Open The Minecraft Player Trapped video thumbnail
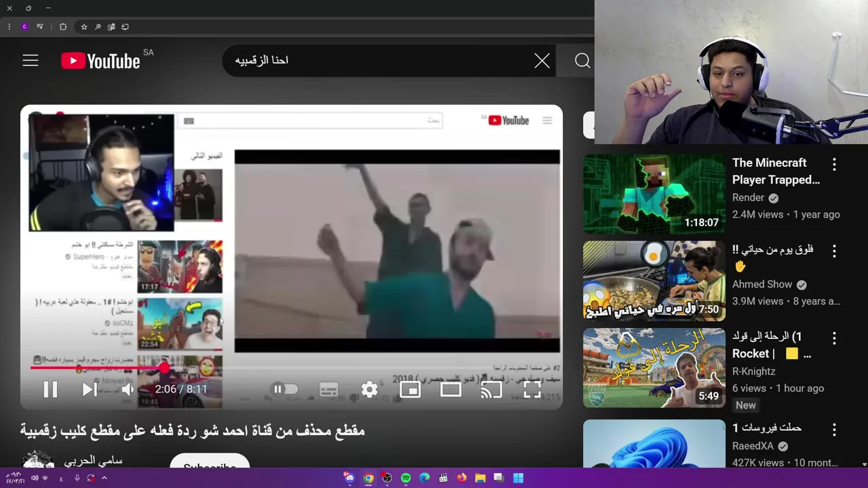Screen dimensions: 868x488 point(654,194)
